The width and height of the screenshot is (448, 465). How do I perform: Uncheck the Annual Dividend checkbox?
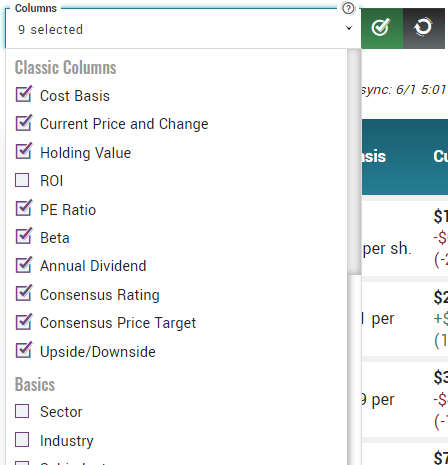[x=23, y=266]
